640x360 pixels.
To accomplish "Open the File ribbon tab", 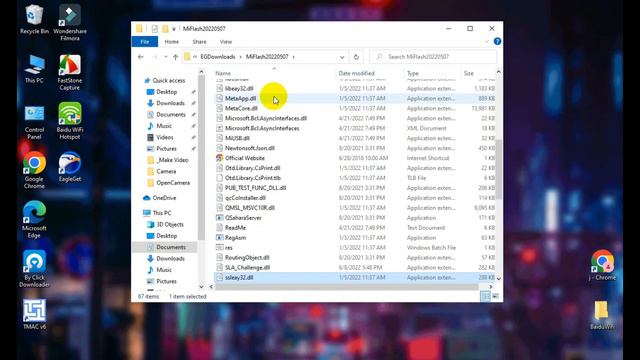I will tap(144, 42).
